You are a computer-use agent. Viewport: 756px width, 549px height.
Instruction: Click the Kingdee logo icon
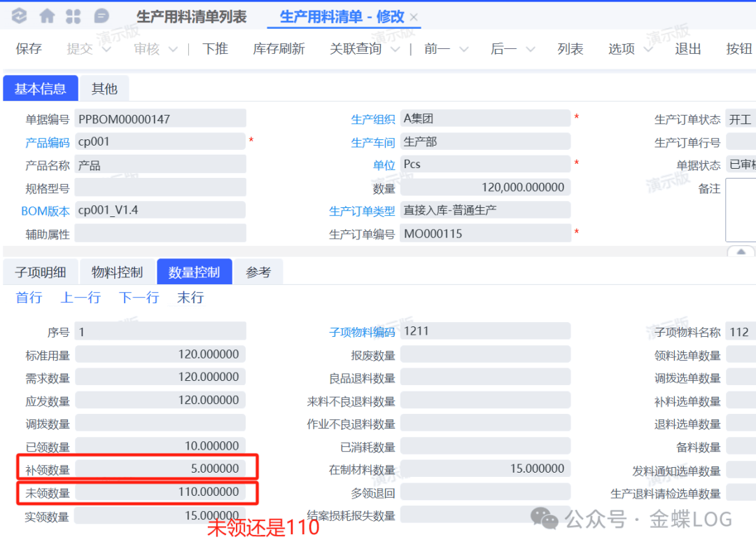point(19,16)
